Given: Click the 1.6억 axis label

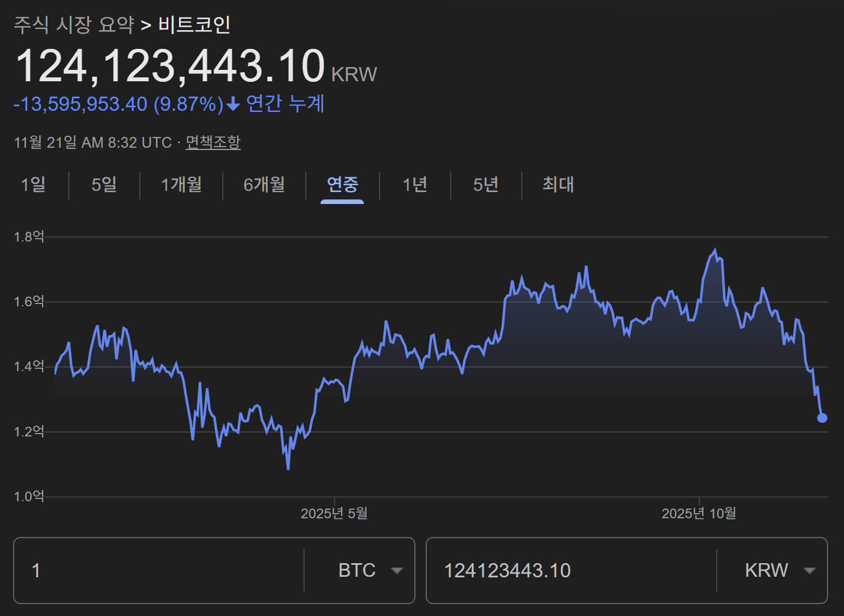Looking at the screenshot, I should click(29, 301).
